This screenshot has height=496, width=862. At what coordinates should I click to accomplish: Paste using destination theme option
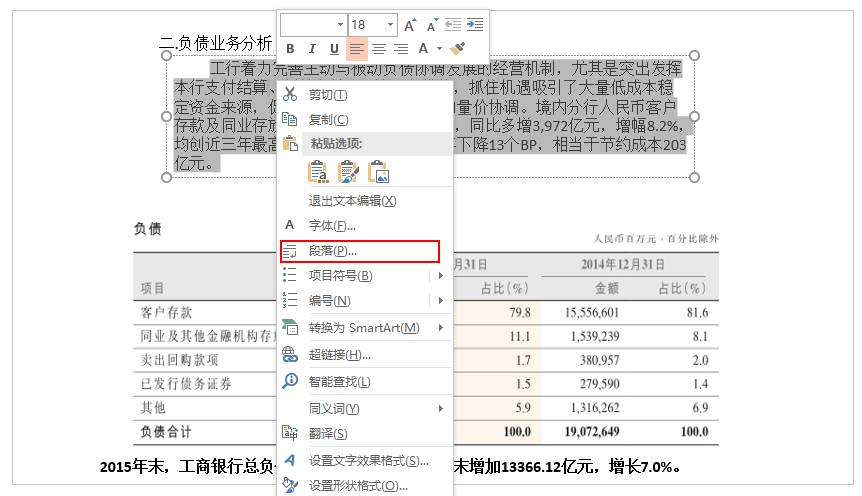(318, 172)
